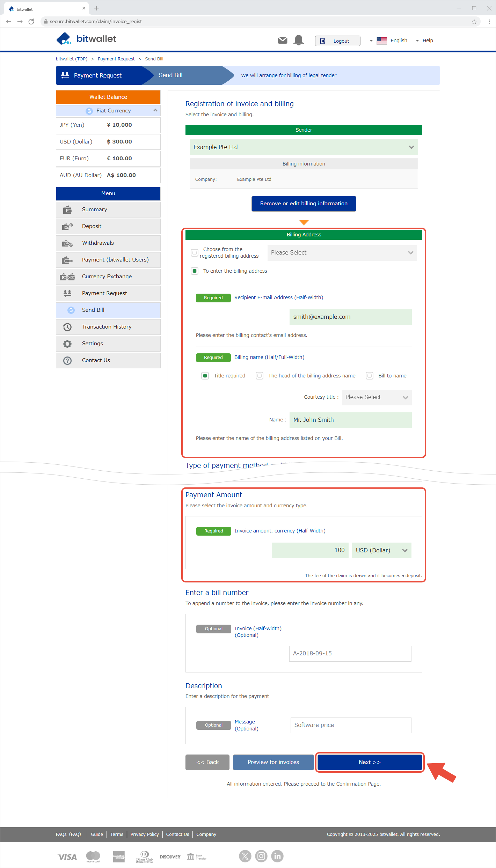Image resolution: width=496 pixels, height=868 pixels.
Task: Reload the page using browser refresh icon
Action: click(x=31, y=22)
